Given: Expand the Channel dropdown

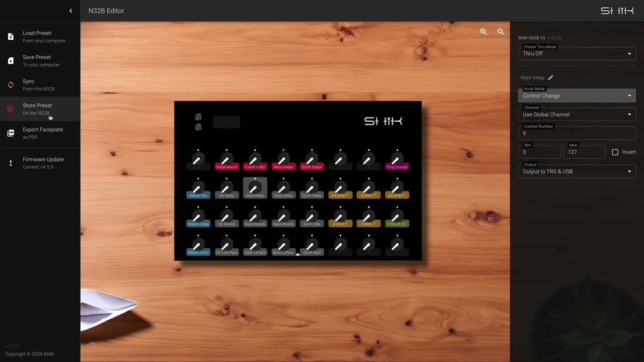Looking at the screenshot, I should click(577, 114).
